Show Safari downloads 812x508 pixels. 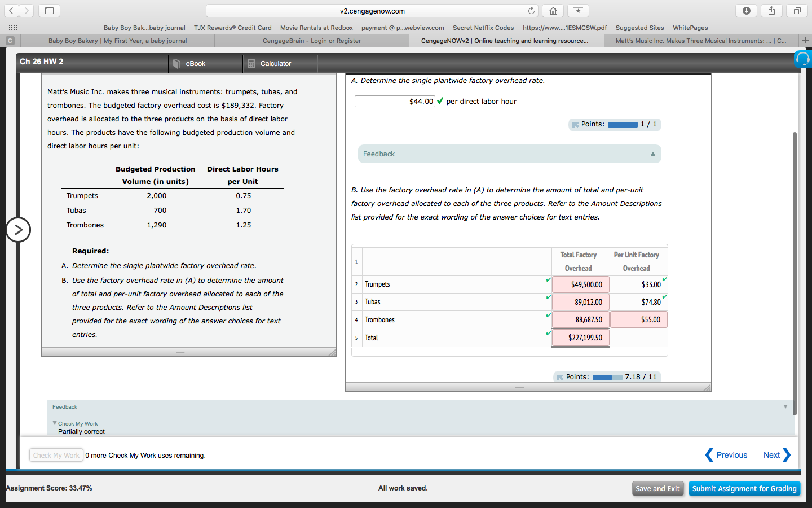(746, 11)
